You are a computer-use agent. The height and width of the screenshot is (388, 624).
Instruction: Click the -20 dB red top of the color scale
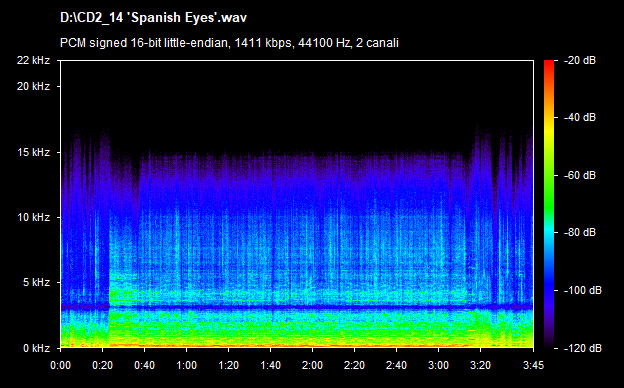[x=549, y=63]
